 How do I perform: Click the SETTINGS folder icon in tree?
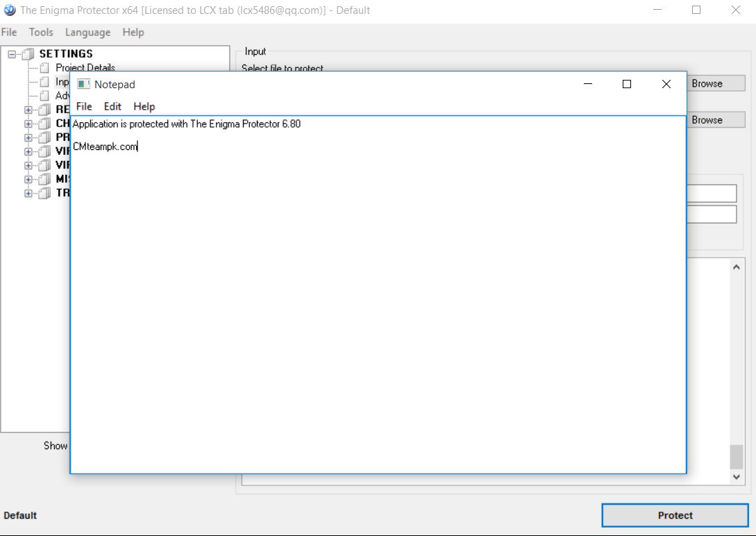tap(29, 54)
